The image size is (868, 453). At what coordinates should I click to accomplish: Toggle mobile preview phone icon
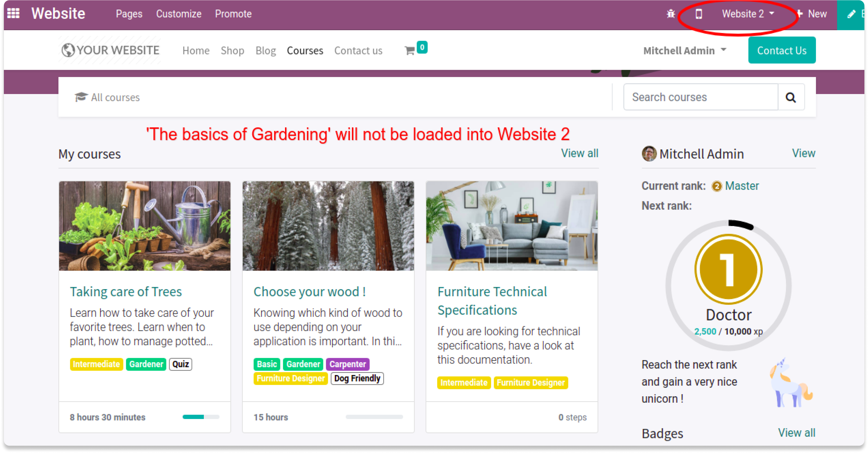coord(698,14)
